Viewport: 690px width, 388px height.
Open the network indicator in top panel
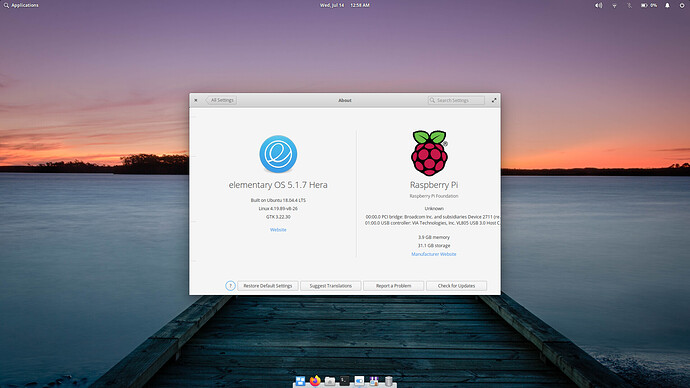tap(614, 5)
